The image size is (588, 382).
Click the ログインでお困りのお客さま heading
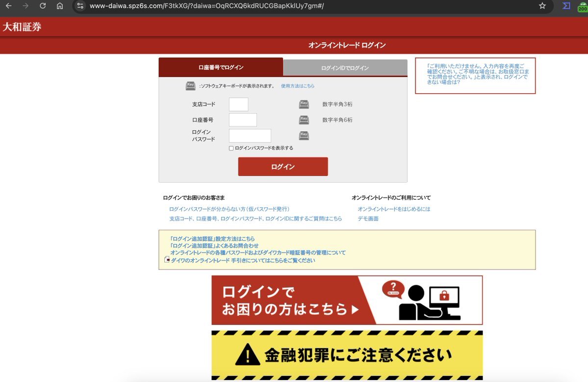click(194, 197)
